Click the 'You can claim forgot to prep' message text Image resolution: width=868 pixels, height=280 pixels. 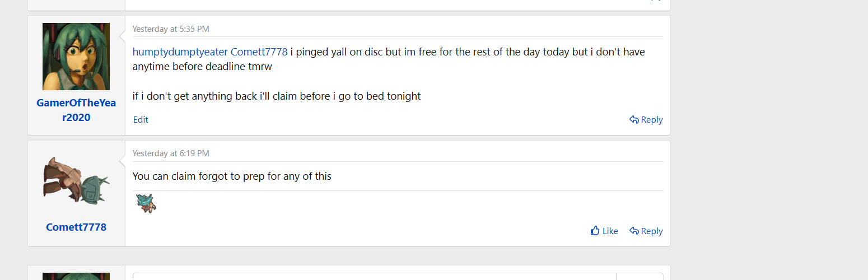(232, 176)
